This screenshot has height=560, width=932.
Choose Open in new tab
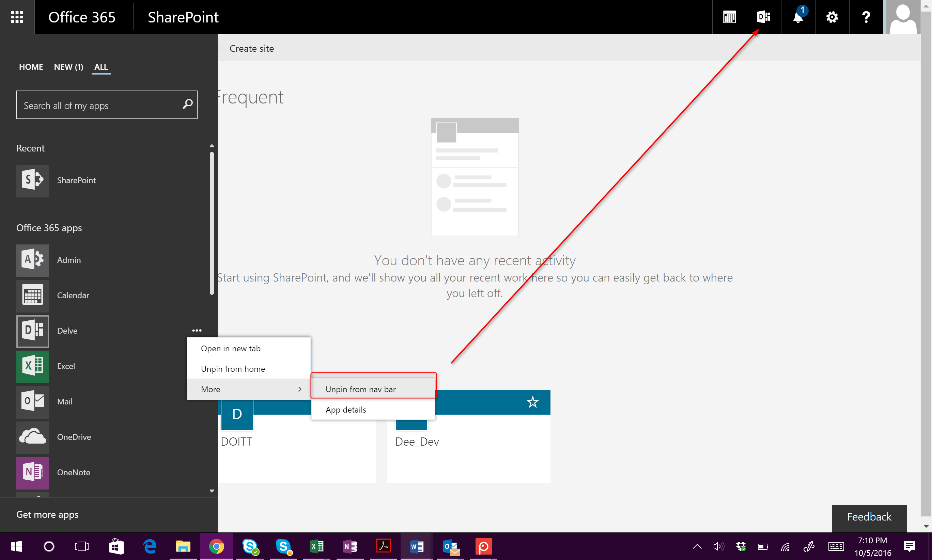click(x=249, y=348)
